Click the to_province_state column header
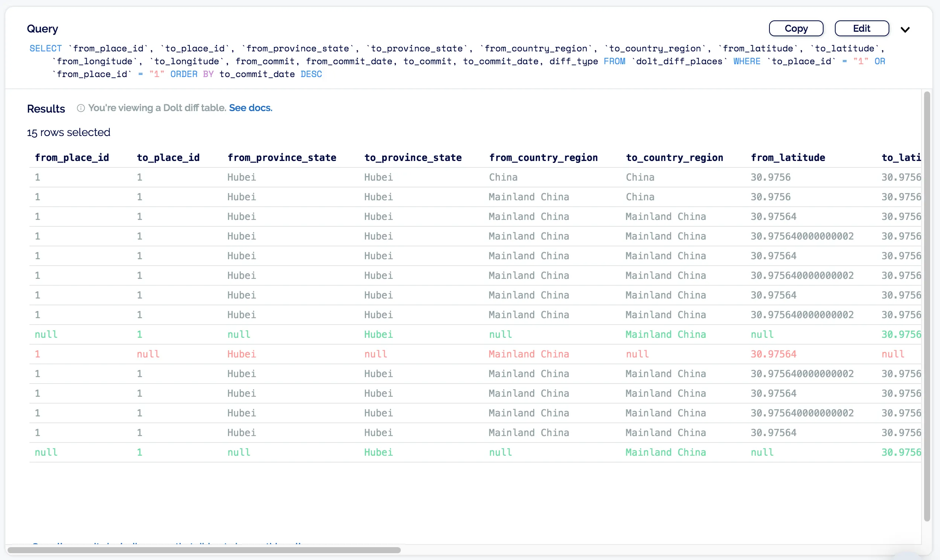 pyautogui.click(x=413, y=158)
